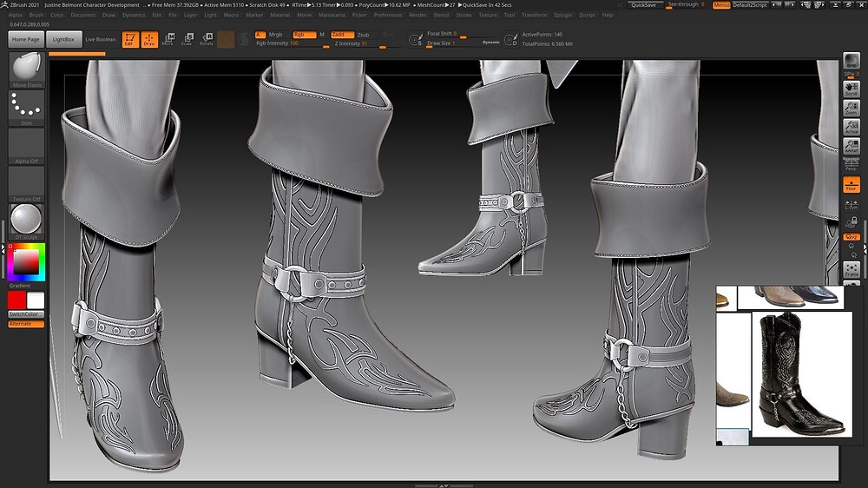The image size is (868, 488).
Task: Select the red main color swatch
Action: 16,300
